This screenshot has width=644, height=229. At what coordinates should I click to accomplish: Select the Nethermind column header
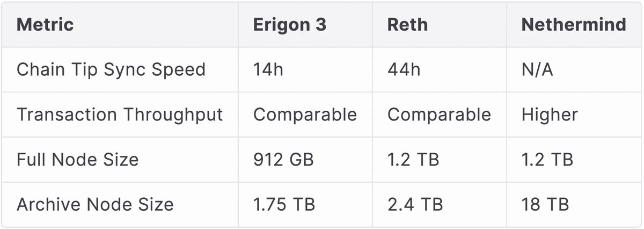point(574,25)
